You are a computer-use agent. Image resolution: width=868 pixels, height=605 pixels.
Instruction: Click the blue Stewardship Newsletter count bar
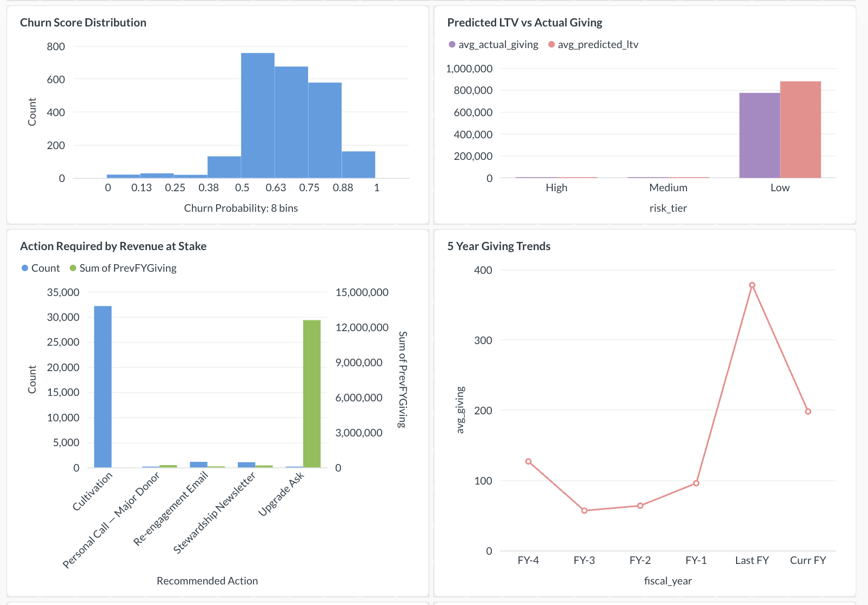[246, 465]
